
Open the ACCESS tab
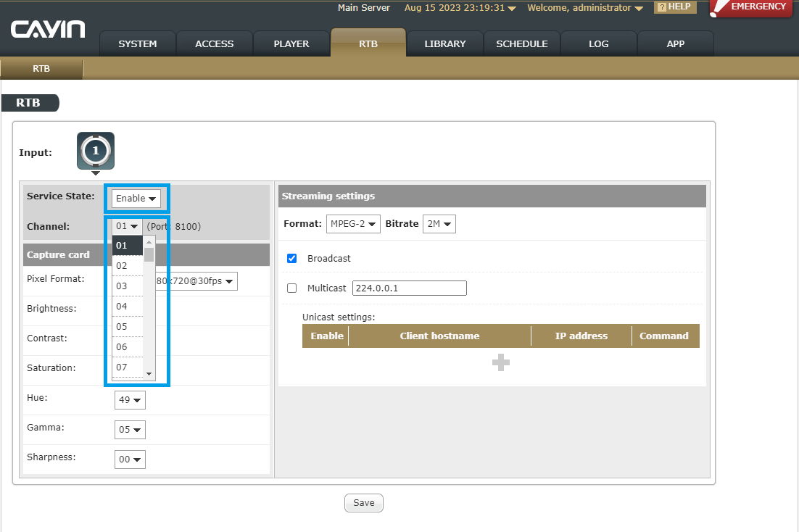click(215, 43)
